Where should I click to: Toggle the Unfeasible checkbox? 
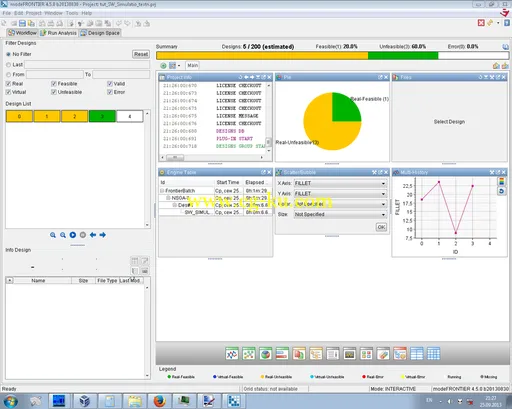click(54, 92)
